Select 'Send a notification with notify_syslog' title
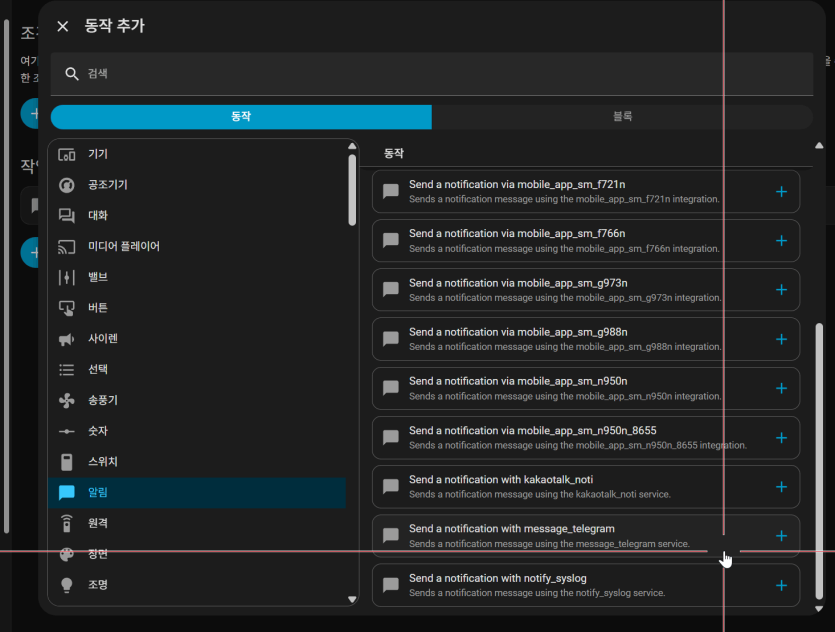The height and width of the screenshot is (632, 835). (497, 578)
